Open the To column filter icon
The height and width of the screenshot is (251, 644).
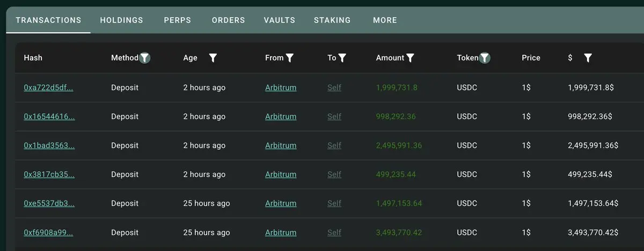342,58
